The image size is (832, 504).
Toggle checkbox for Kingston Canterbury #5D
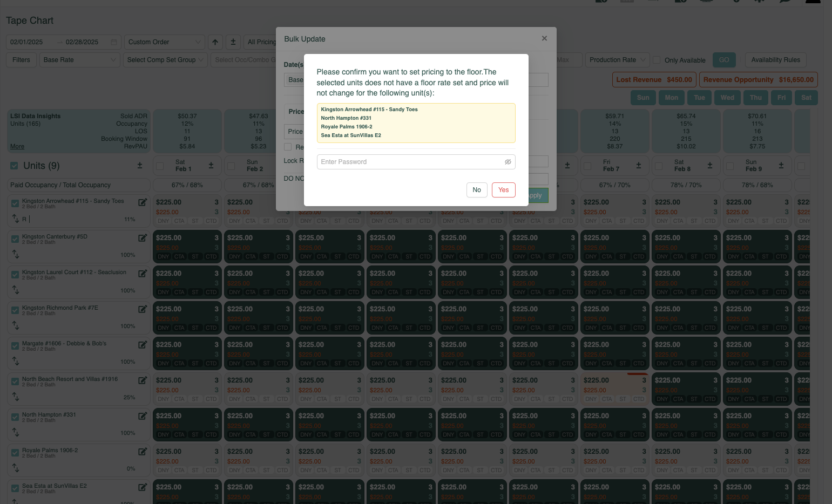coord(15,239)
